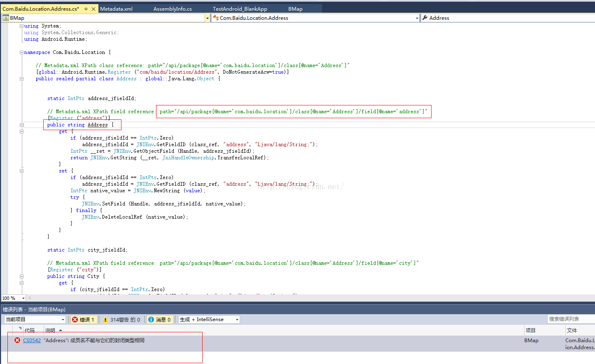Open the CS0542 error code link
595x364 pixels.
pyautogui.click(x=32, y=340)
